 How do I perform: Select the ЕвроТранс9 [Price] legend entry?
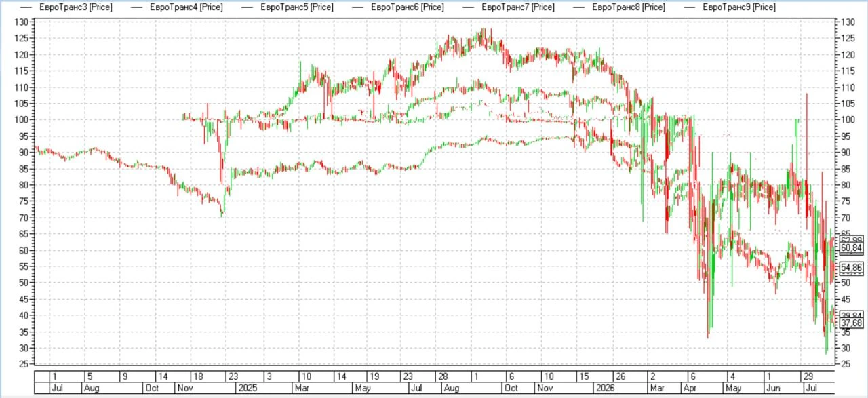pyautogui.click(x=739, y=7)
